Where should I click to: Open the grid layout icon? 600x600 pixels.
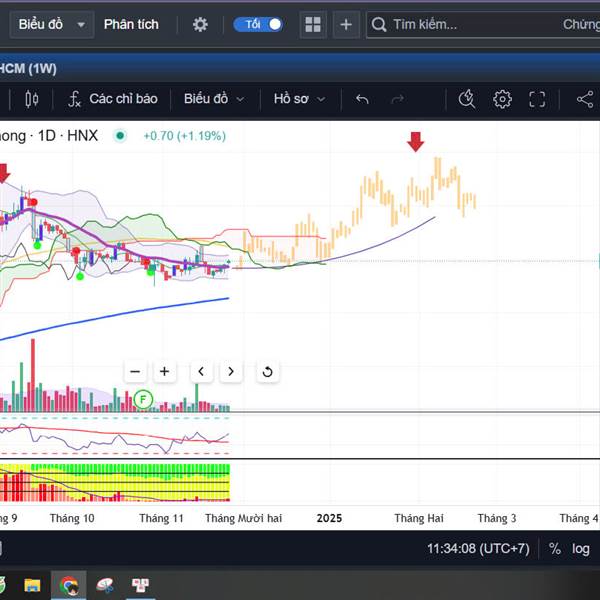313,24
